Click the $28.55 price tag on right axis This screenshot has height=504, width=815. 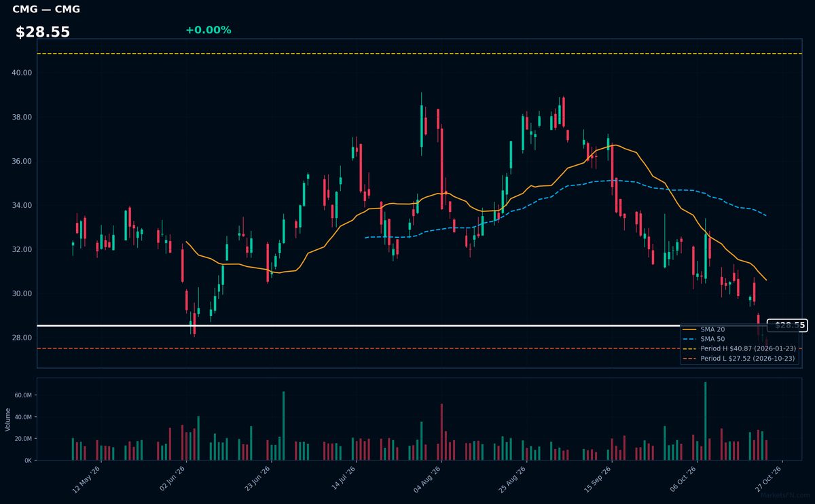(x=786, y=325)
